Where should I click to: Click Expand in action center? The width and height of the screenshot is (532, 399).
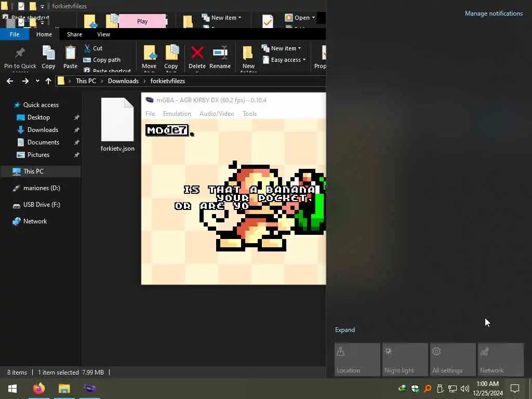point(345,330)
